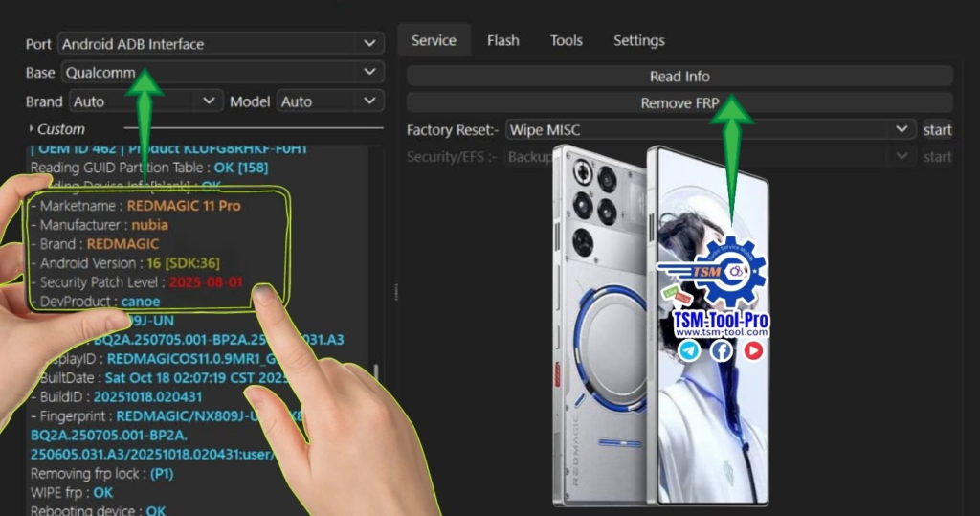The width and height of the screenshot is (980, 516).
Task: Click the OEM ID 462 Product log line
Action: 168,148
